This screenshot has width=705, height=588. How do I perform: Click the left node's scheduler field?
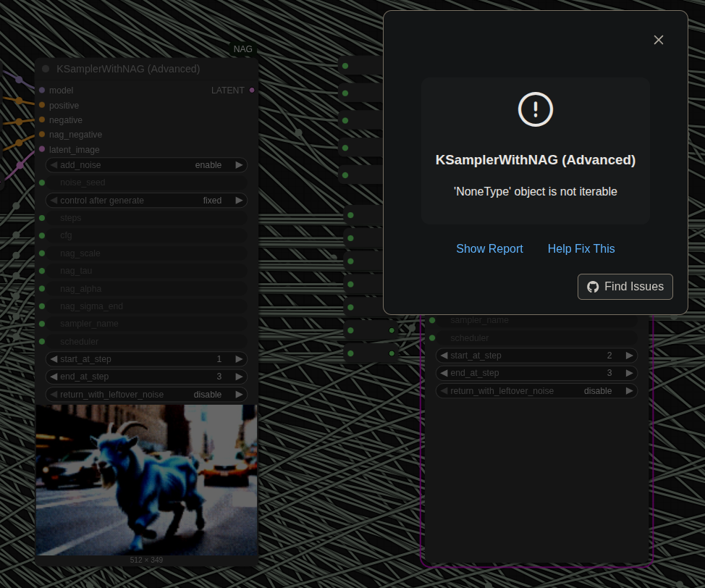tap(147, 342)
